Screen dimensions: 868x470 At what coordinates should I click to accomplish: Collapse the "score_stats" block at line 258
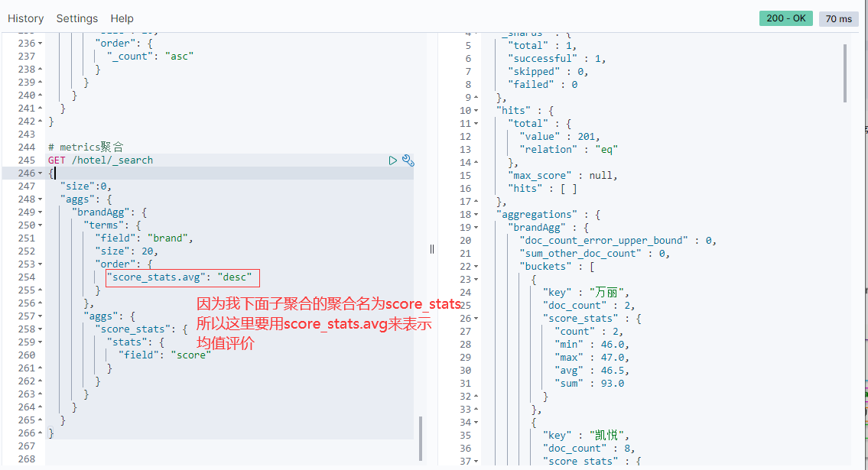(x=40, y=329)
